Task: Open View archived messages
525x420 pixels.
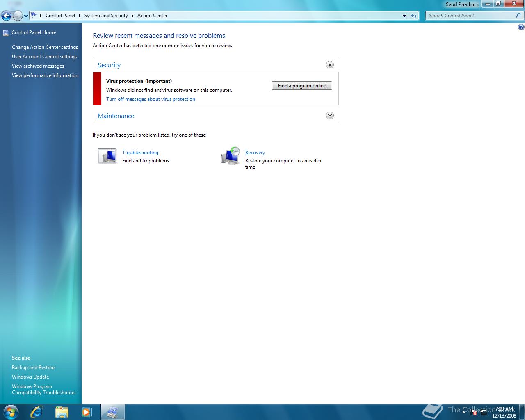Action: pyautogui.click(x=38, y=66)
